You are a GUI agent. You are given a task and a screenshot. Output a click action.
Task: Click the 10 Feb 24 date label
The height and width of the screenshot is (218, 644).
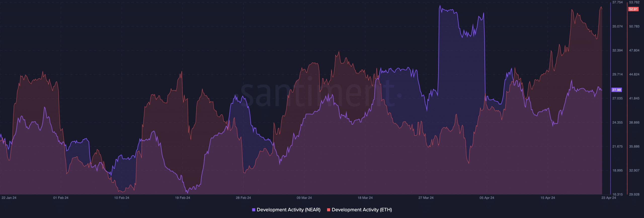coord(122,198)
